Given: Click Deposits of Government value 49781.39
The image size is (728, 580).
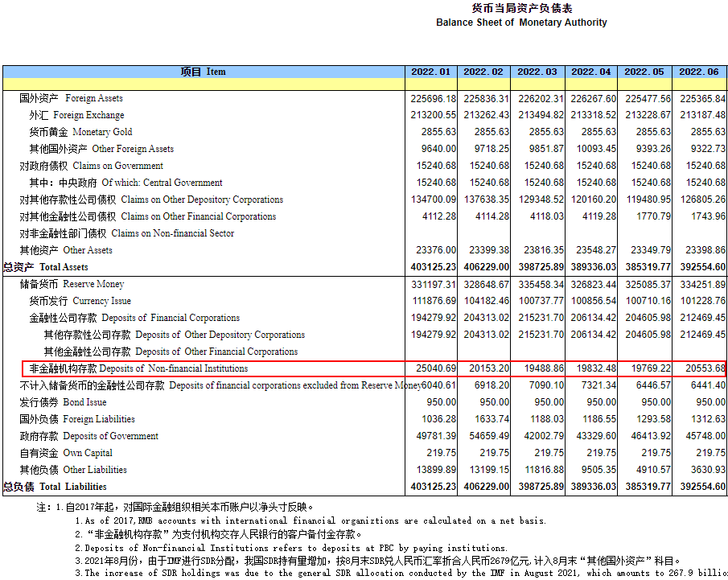Looking at the screenshot, I should (436, 436).
